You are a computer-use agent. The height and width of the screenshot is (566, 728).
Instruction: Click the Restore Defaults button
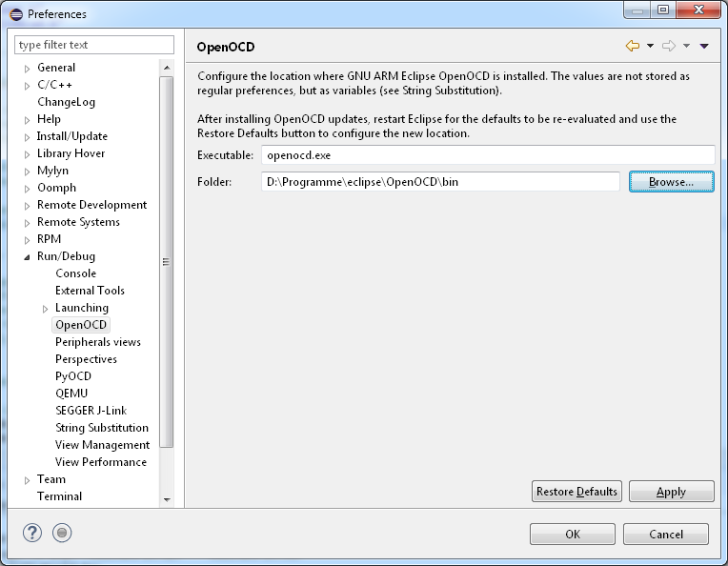pyautogui.click(x=576, y=492)
